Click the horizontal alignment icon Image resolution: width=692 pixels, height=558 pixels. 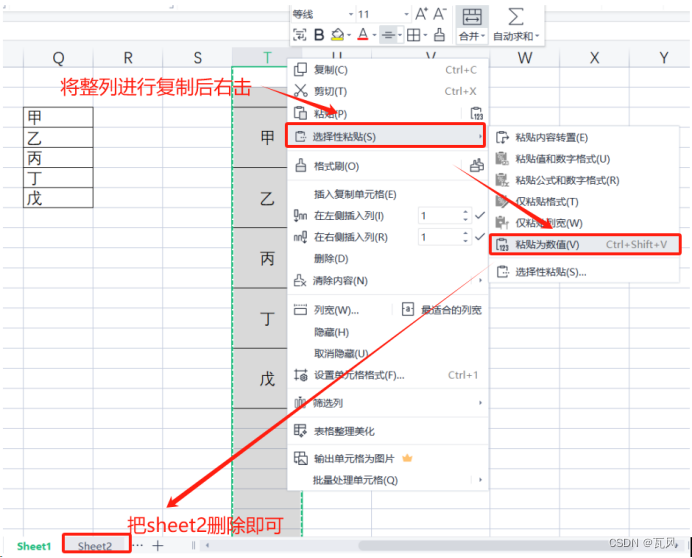388,35
